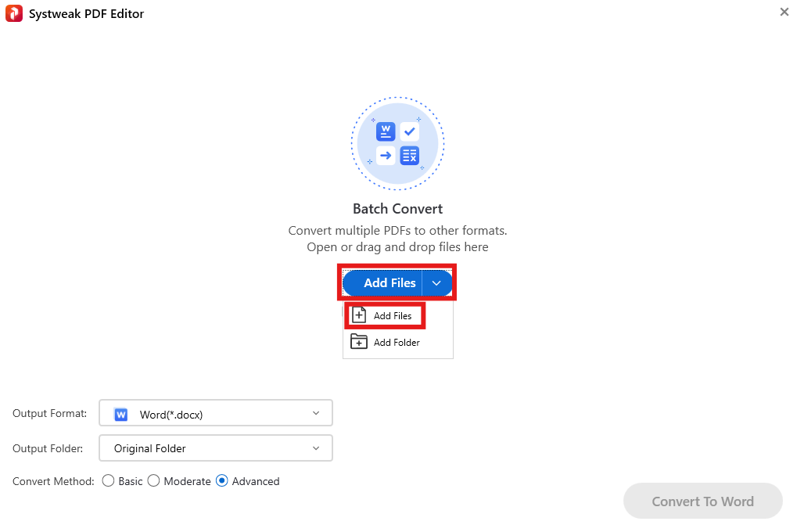Click the Convert To Word button
Viewport: 797px width, 532px height.
pos(702,501)
